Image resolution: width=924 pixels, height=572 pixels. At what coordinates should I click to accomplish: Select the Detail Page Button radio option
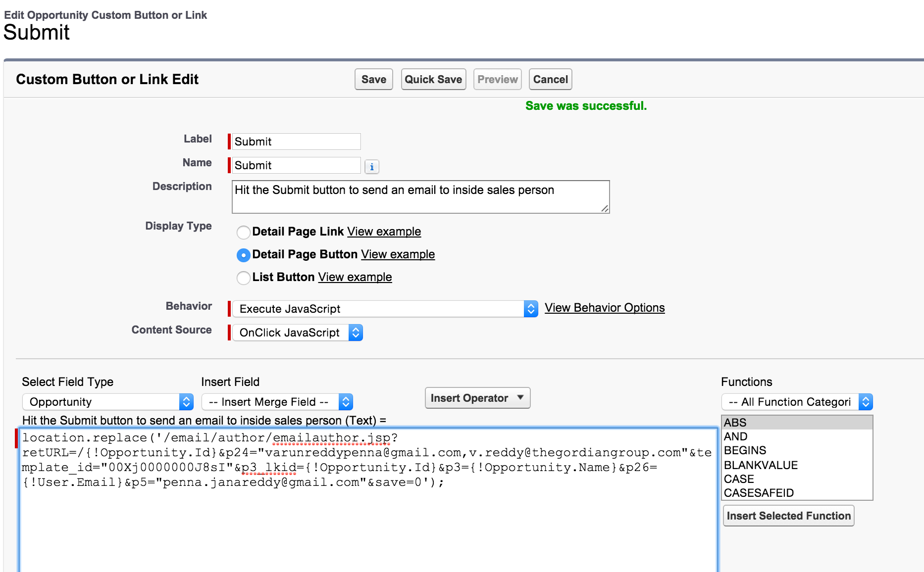tap(243, 255)
